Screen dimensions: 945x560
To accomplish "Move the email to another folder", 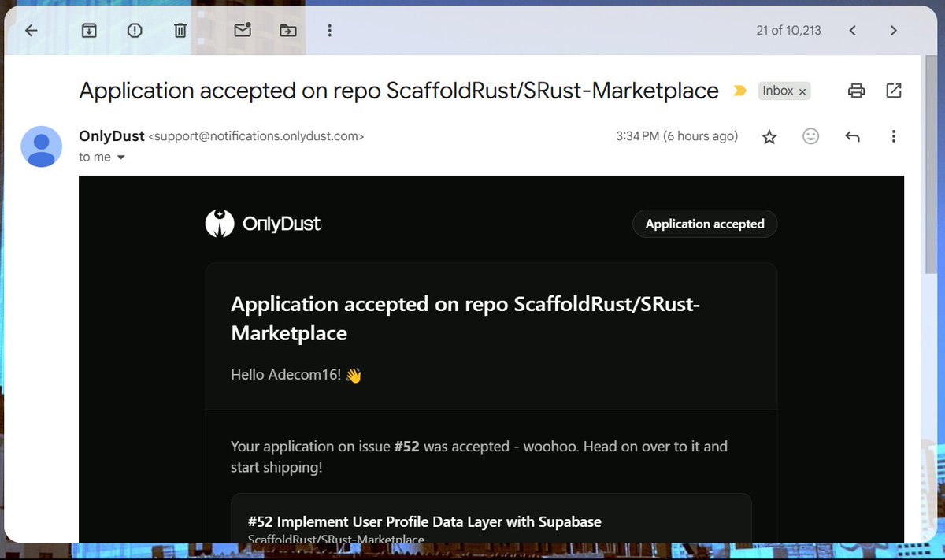I will (287, 30).
